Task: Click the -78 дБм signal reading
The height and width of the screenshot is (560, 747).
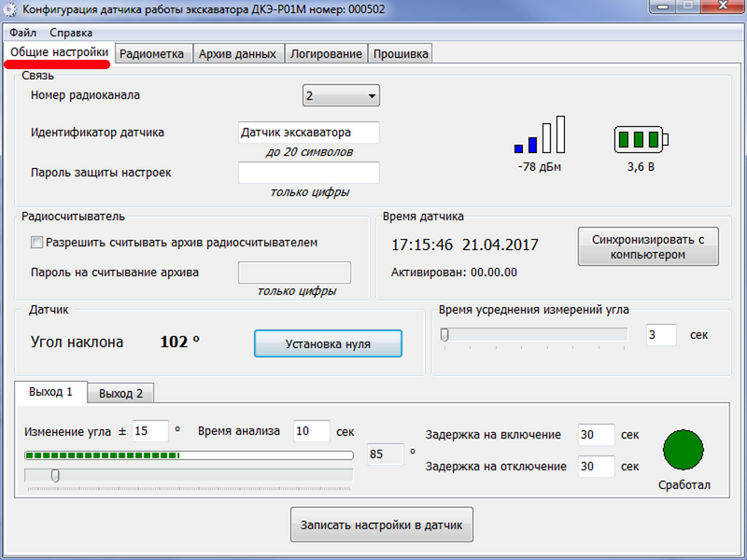Action: (540, 167)
